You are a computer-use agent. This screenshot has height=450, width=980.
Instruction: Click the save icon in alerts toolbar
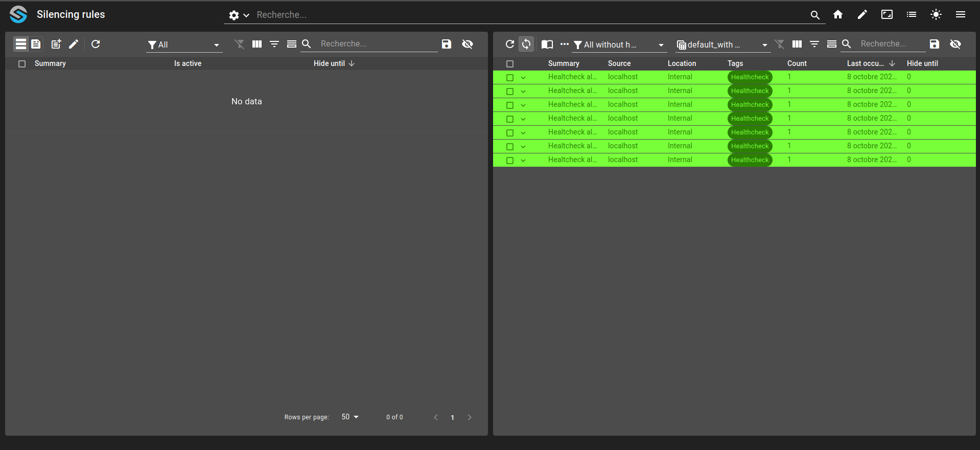click(x=935, y=44)
